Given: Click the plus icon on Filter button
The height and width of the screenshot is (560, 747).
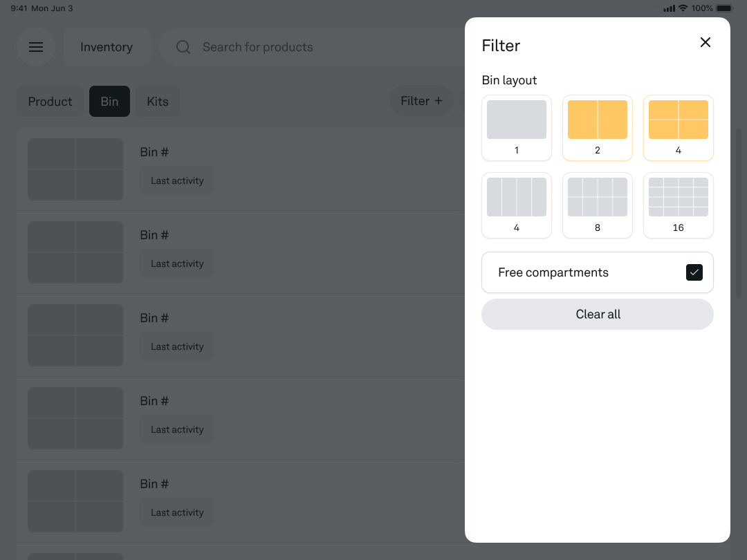Looking at the screenshot, I should pyautogui.click(x=439, y=101).
